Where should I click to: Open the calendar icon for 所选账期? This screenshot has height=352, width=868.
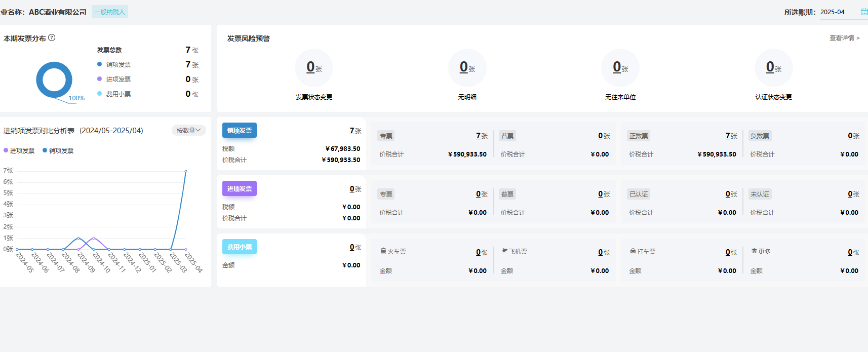[x=864, y=12]
